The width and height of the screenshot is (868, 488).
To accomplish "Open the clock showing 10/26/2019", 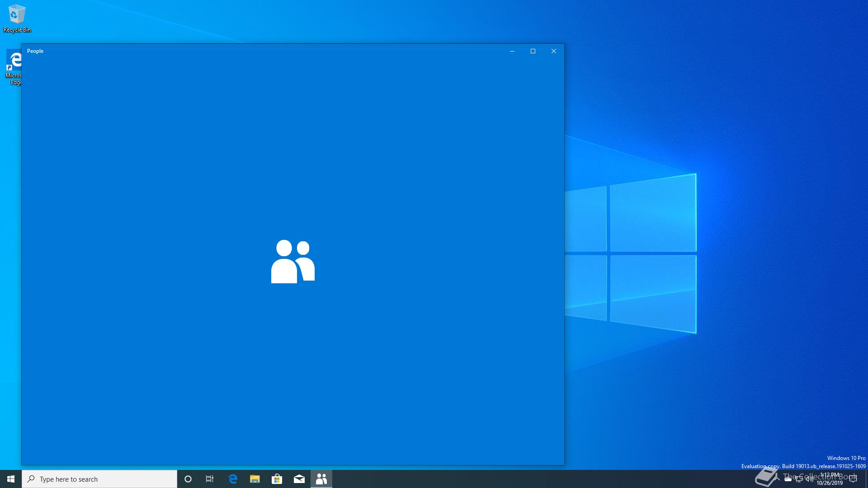I will coord(830,479).
